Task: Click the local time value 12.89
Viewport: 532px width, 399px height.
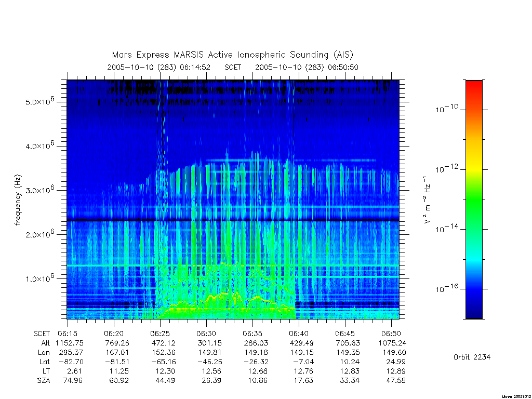Action: pyautogui.click(x=396, y=371)
